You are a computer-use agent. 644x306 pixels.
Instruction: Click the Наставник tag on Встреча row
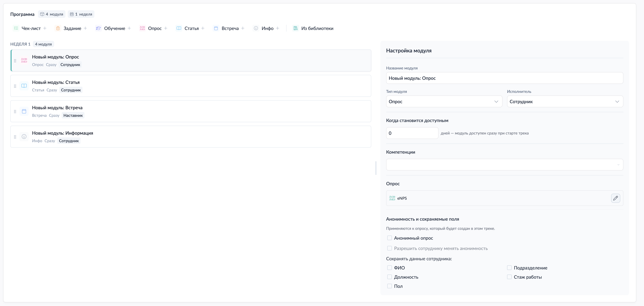click(73, 115)
